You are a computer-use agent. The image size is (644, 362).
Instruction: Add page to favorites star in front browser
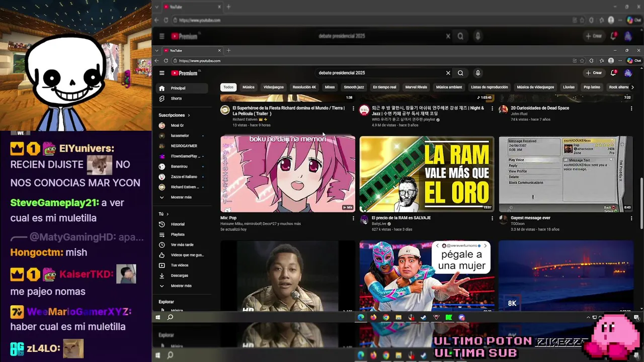[x=583, y=61]
